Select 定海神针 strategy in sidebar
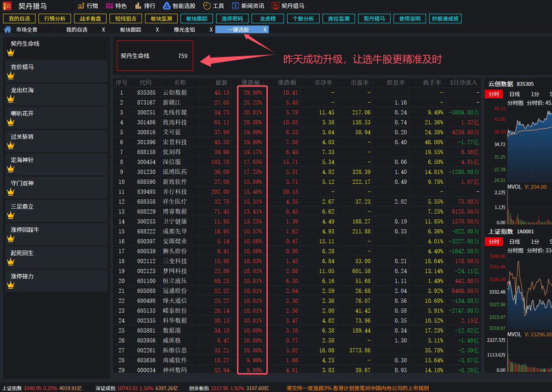The height and width of the screenshot is (392, 552). click(x=56, y=164)
